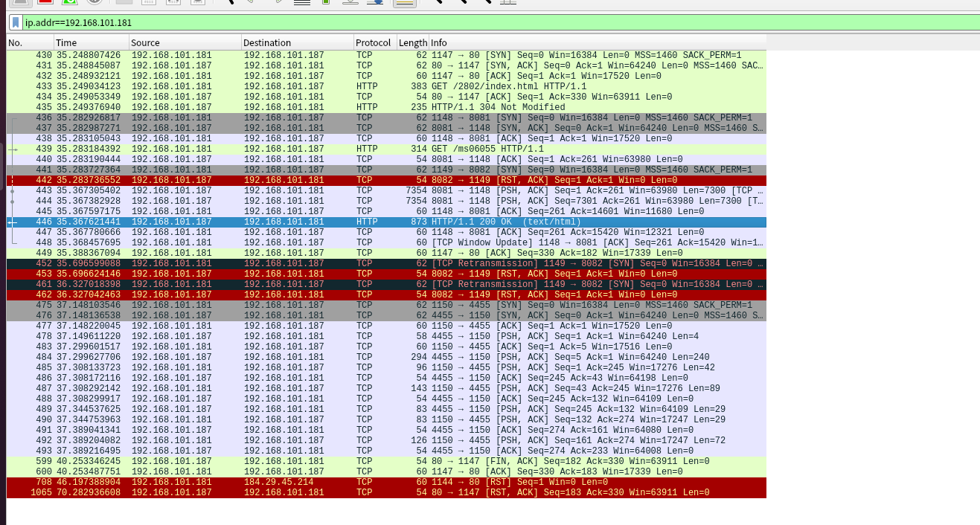Select packet 442 RST, ACK row
The width and height of the screenshot is (980, 525).
coord(386,180)
